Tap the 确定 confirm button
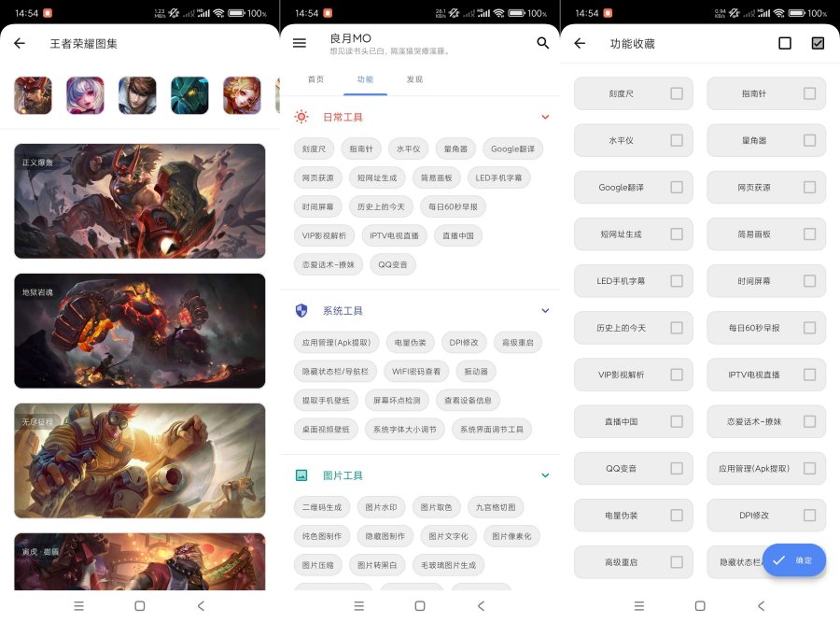The image size is (840, 623). pyautogui.click(x=794, y=560)
